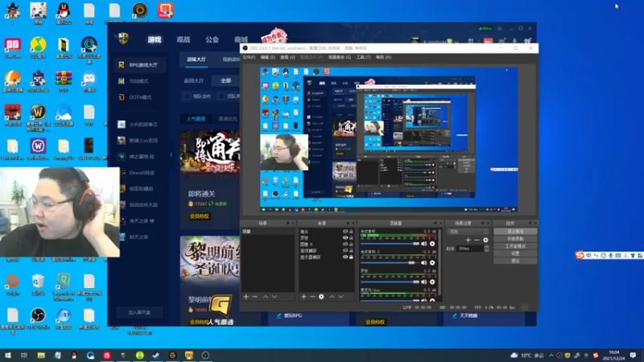Screen dimensions: 644x362
Task: Open the World of Warcraft W desktop icon
Action: point(38,115)
